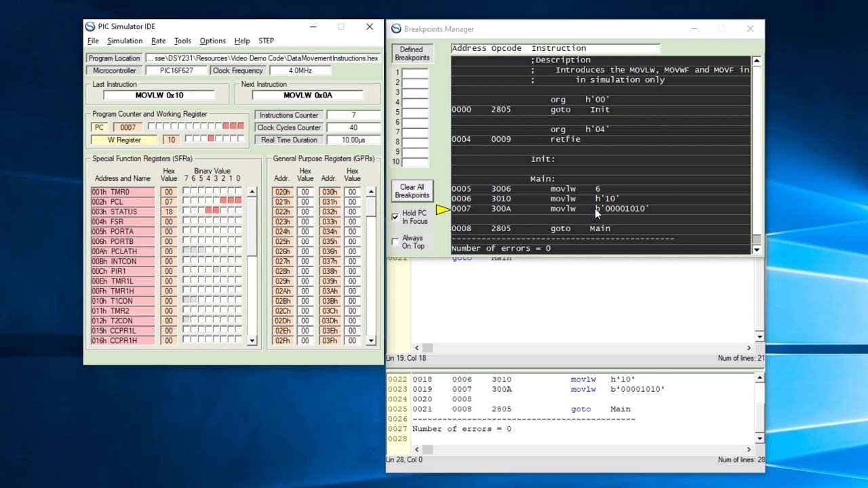The width and height of the screenshot is (868, 488).
Task: Click the Instructions Counter value 7
Action: click(x=353, y=115)
